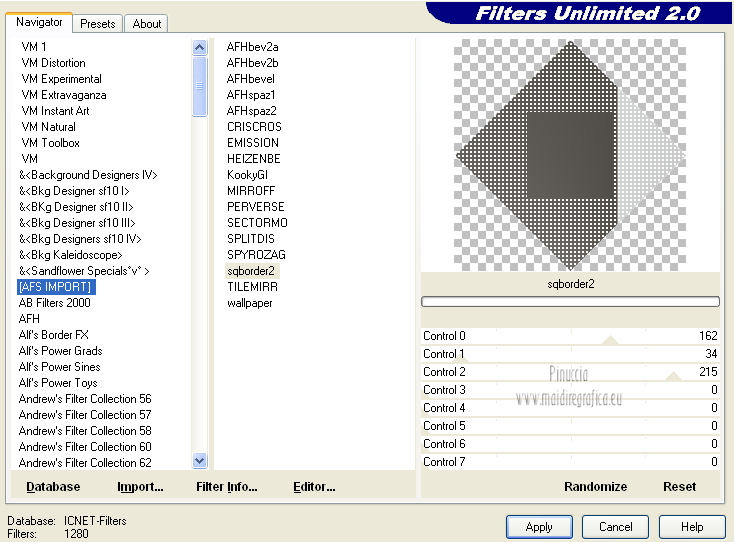The width and height of the screenshot is (734, 542).
Task: Choose the wallpaper filter
Action: 250,303
